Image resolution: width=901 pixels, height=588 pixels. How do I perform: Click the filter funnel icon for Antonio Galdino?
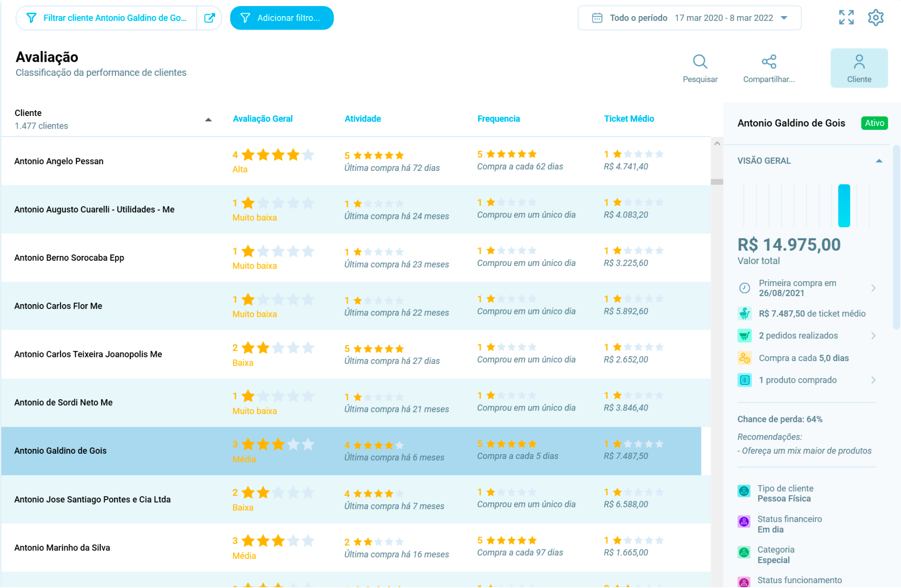pos(31,18)
